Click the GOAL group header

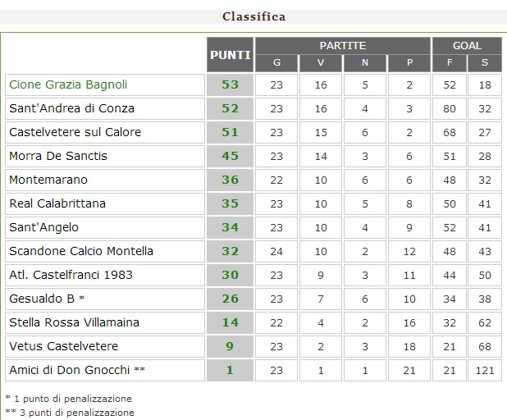click(468, 46)
